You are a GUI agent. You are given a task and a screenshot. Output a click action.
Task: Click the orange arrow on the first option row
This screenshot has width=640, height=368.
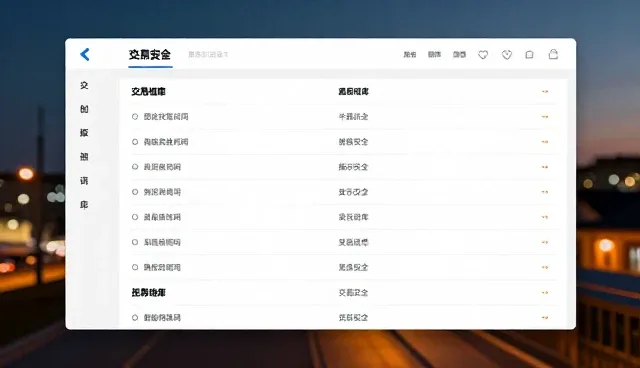click(545, 117)
